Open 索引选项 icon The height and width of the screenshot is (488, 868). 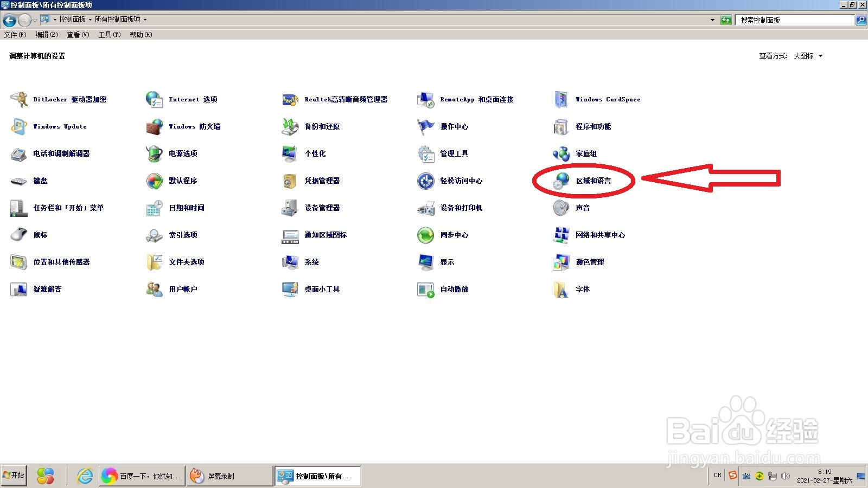coord(155,235)
